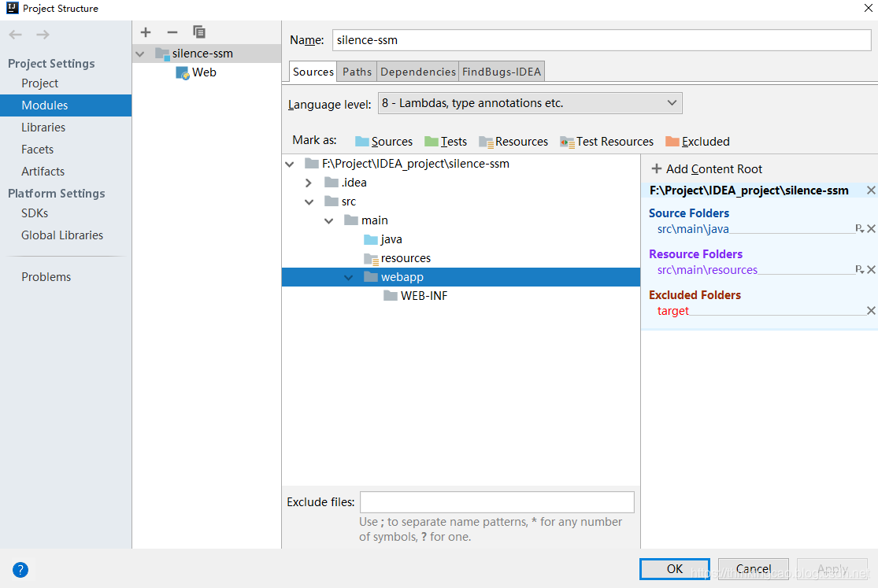Screen dimensions: 878x588
Task: Expand the .idea folder
Action: [309, 183]
